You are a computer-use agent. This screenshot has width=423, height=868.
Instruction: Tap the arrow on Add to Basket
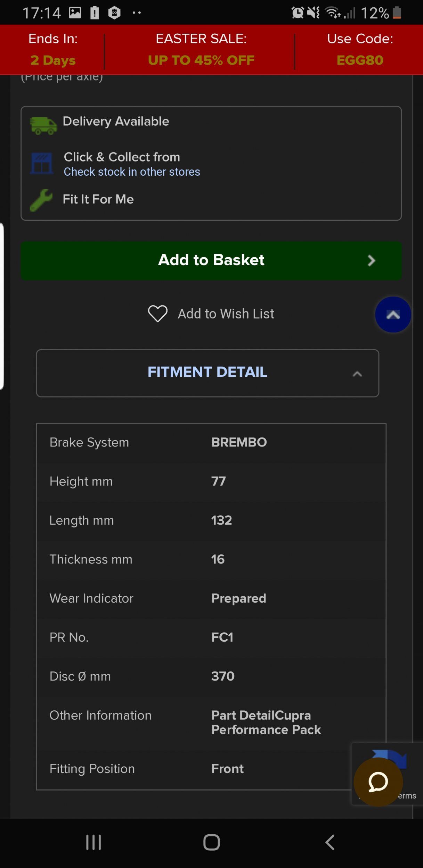pos(371,260)
